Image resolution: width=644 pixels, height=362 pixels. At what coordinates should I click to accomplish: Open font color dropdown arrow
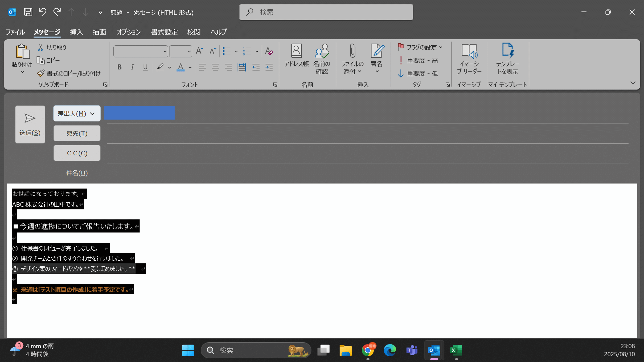click(x=190, y=67)
